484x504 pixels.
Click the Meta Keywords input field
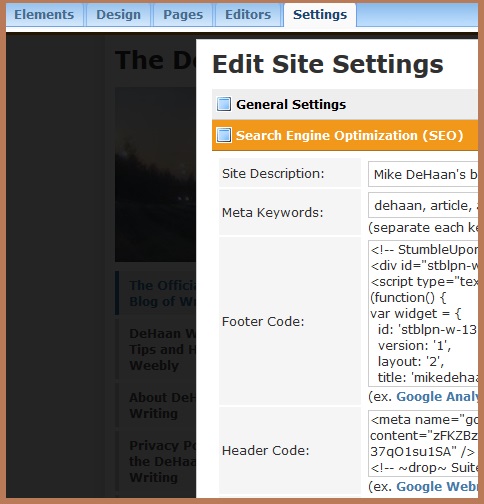pos(423,205)
